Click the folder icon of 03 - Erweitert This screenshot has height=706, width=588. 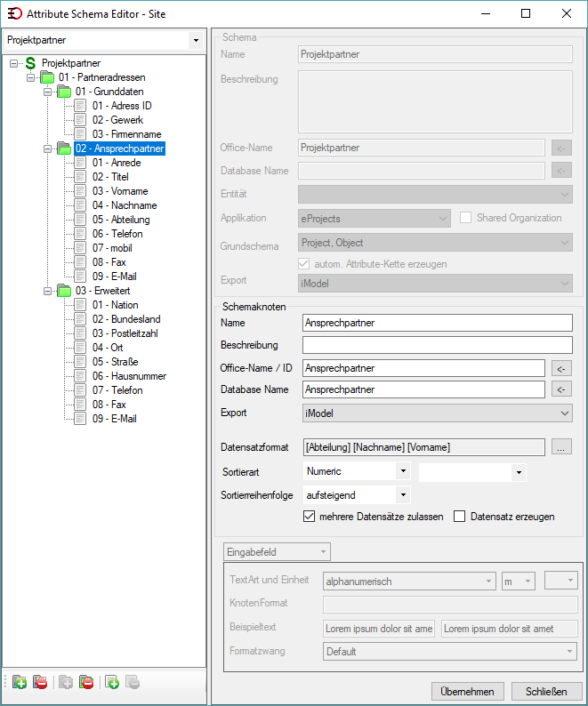pyautogui.click(x=64, y=291)
